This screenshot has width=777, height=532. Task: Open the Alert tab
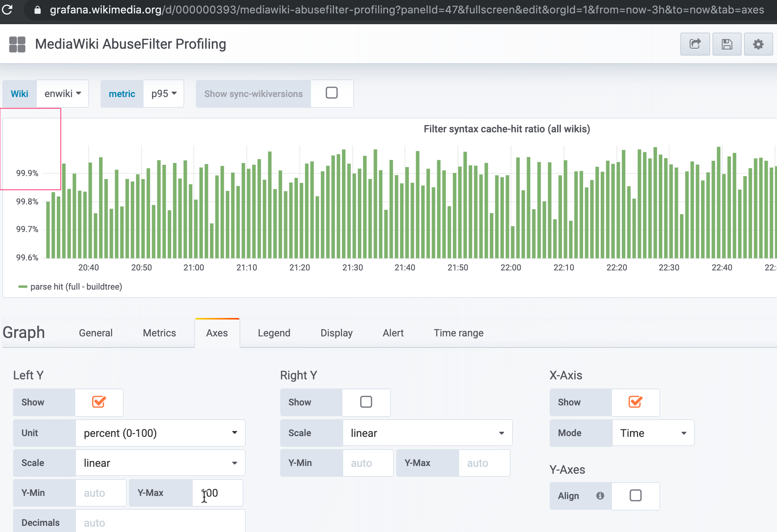pos(393,333)
